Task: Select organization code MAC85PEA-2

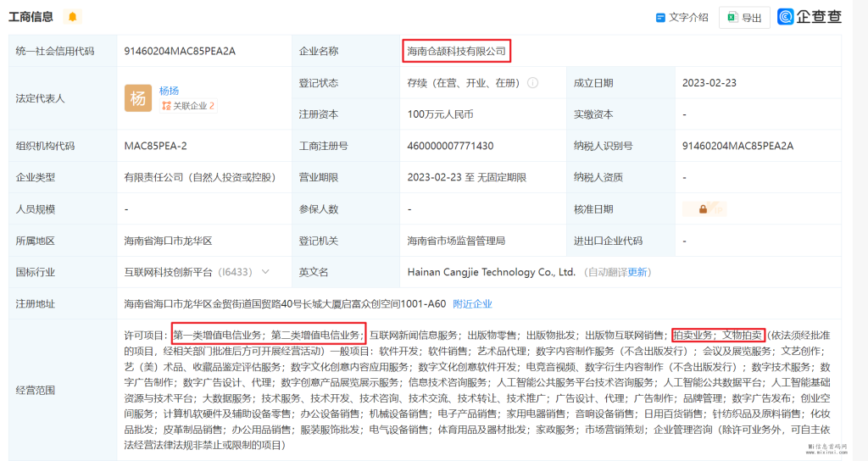Action: click(x=156, y=146)
